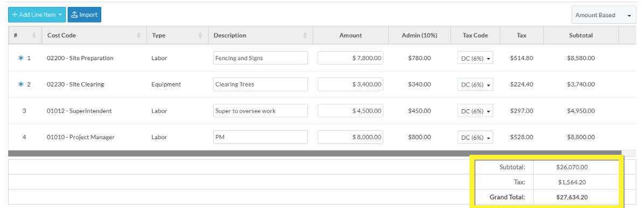Open Tax Code dropdown for Superintendent row
This screenshot has width=644, height=208.
475,111
